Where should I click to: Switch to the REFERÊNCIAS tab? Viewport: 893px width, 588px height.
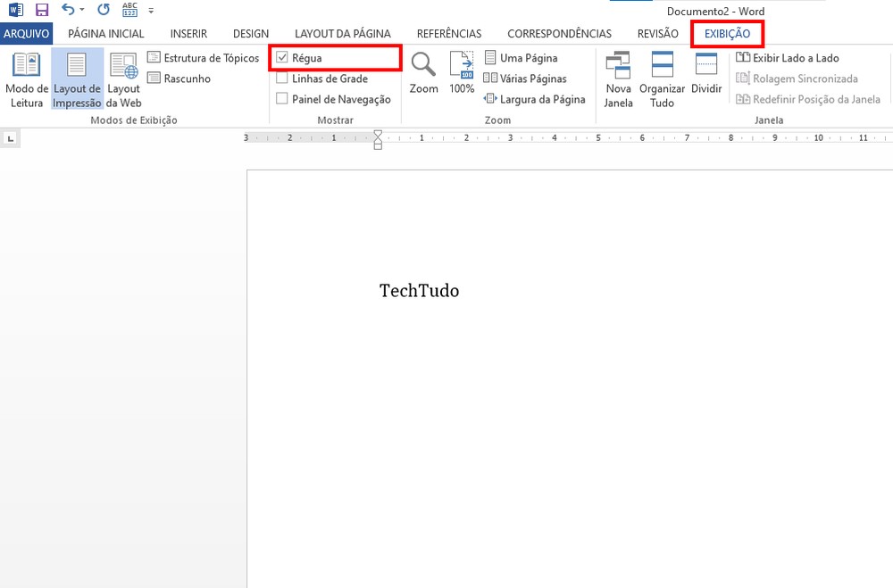coord(449,34)
